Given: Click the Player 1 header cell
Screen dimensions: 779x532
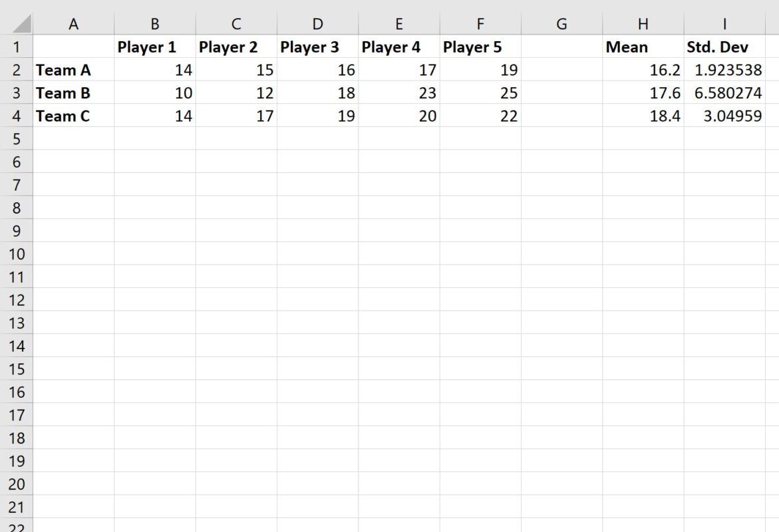Looking at the screenshot, I should pos(155,47).
